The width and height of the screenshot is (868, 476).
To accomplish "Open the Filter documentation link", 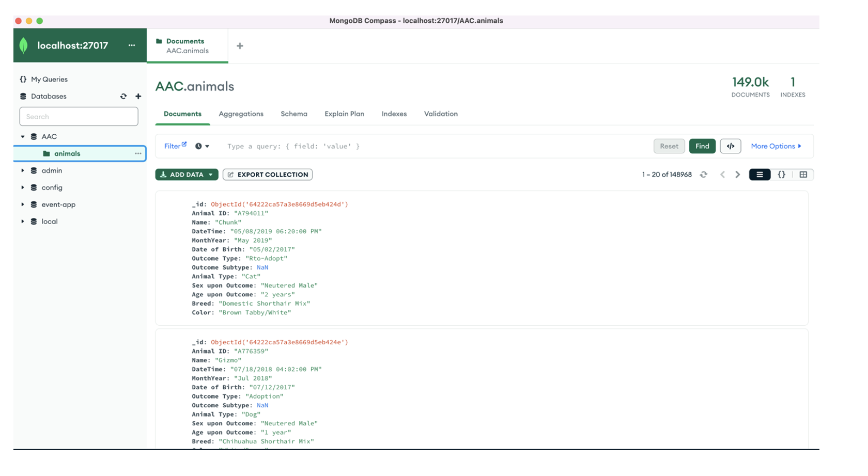I will coord(175,146).
